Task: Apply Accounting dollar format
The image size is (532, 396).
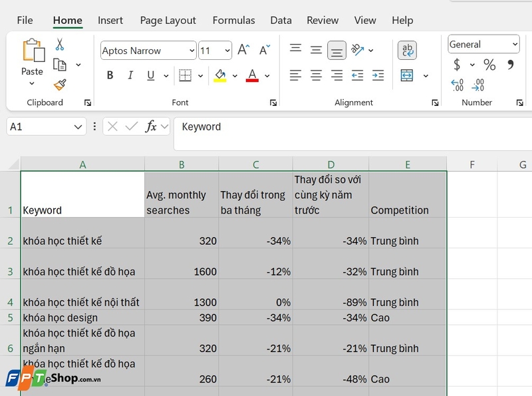Action: coord(457,65)
